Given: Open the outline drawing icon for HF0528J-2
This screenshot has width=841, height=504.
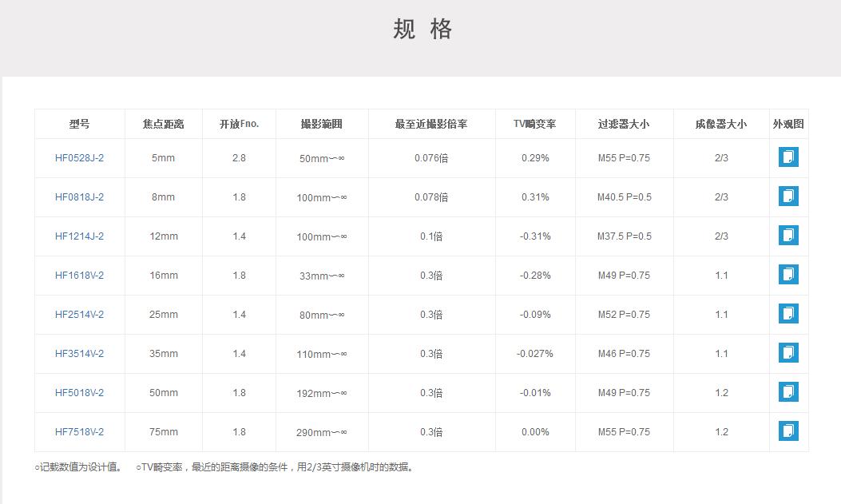Looking at the screenshot, I should coord(788,157).
